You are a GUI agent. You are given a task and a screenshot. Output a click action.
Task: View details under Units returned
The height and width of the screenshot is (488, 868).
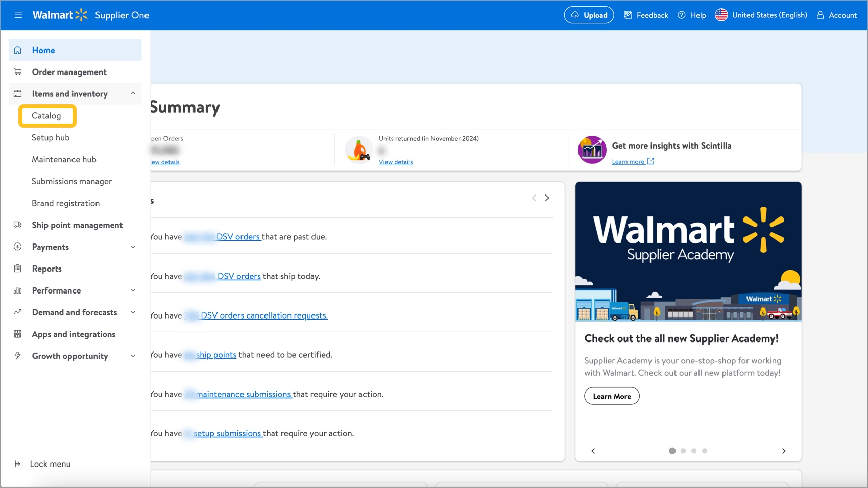(396, 162)
